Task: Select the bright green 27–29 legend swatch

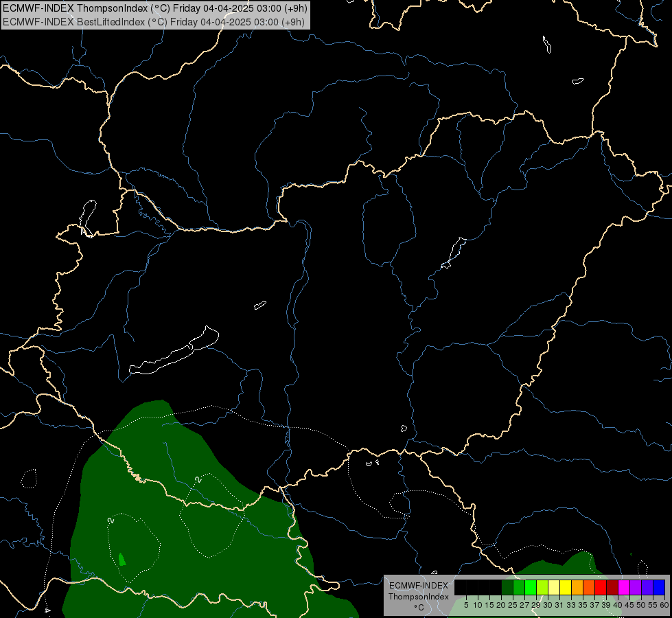Action: [x=531, y=587]
